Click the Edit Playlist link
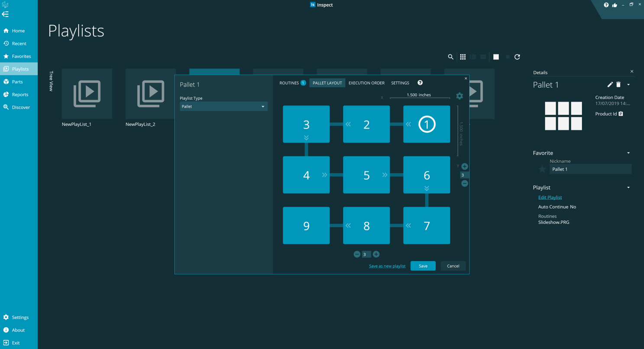 pos(550,197)
